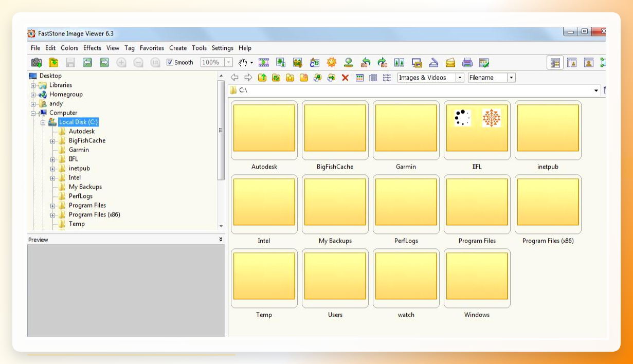Click the camera acquire-image icon
Image resolution: width=633 pixels, height=364 pixels.
[x=37, y=63]
